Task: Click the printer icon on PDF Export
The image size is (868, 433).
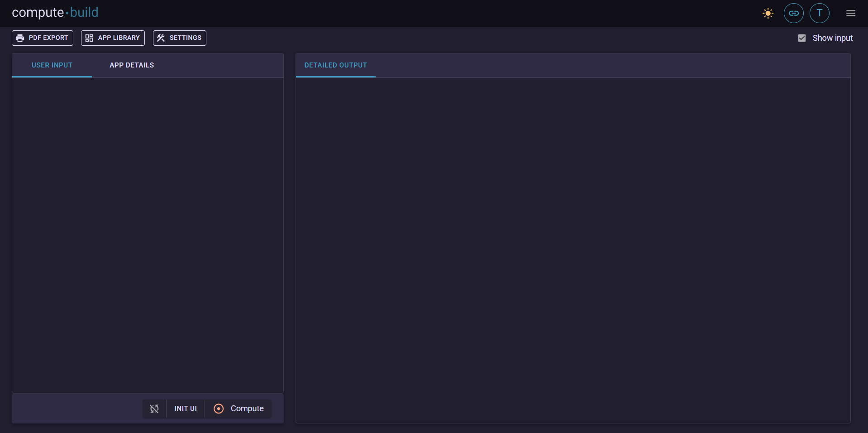Action: (x=20, y=38)
